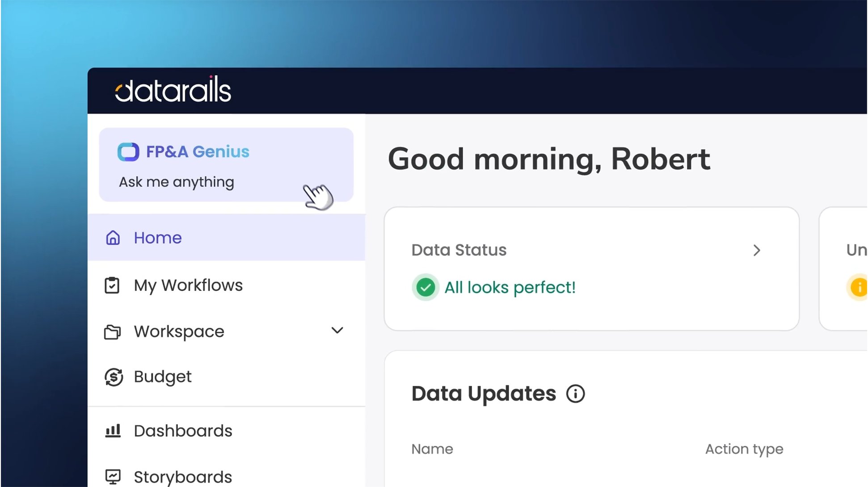Click the Data Status card title
The height and width of the screenshot is (487, 868).
(459, 250)
